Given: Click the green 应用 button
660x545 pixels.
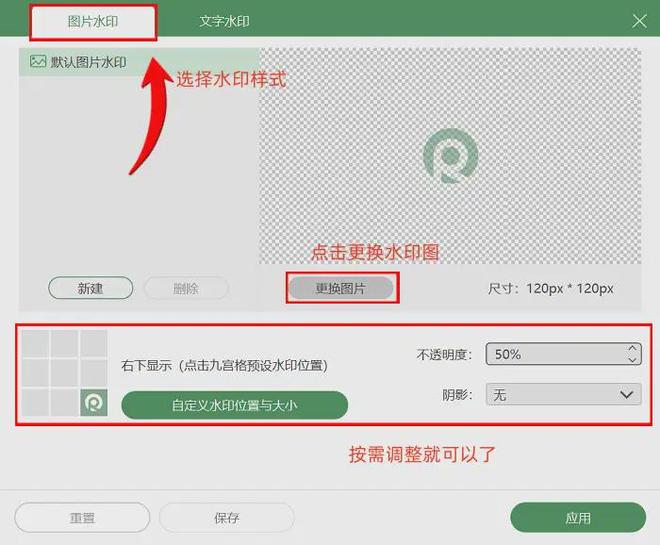Looking at the screenshot, I should [577, 518].
